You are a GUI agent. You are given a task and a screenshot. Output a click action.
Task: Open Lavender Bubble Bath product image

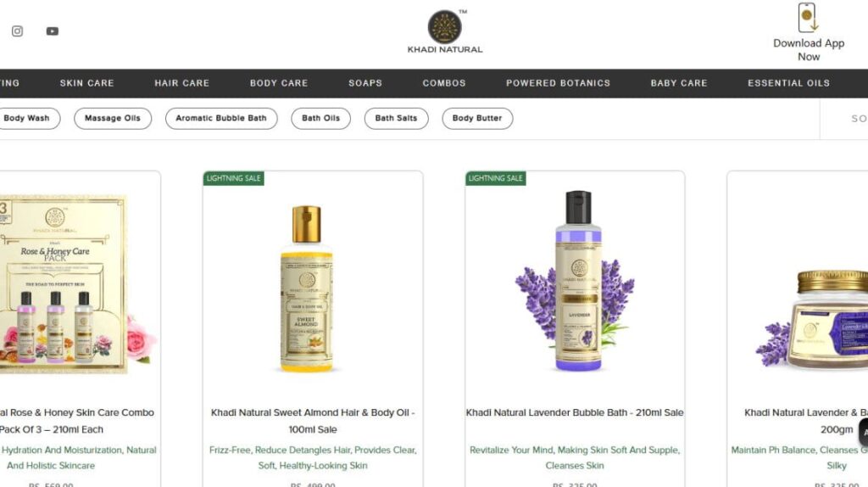click(x=576, y=281)
